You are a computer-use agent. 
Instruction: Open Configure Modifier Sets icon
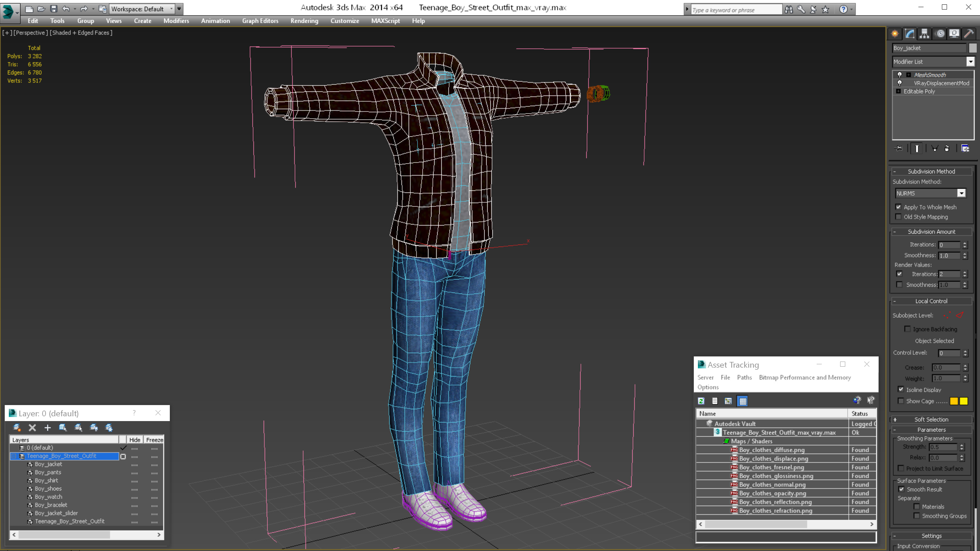coord(965,148)
